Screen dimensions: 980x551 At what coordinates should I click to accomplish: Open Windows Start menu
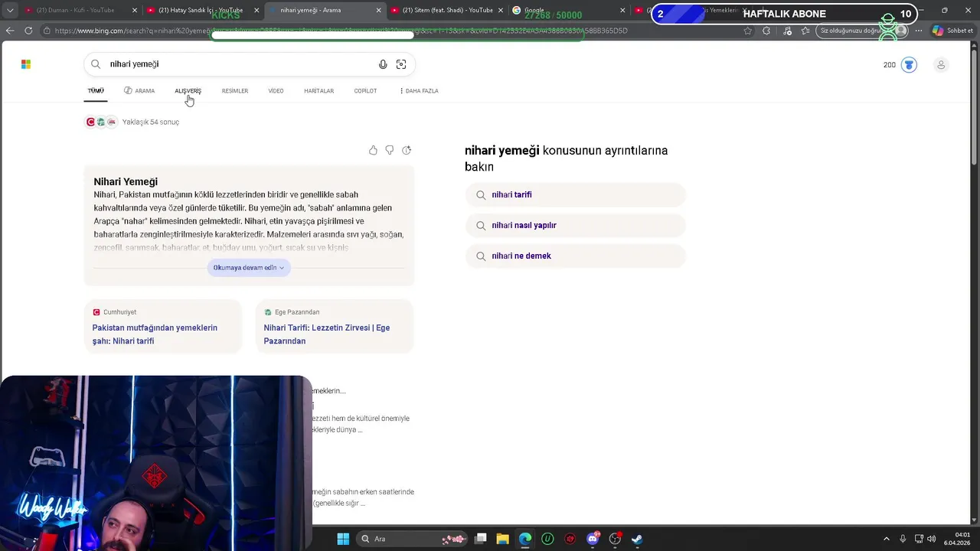(343, 539)
